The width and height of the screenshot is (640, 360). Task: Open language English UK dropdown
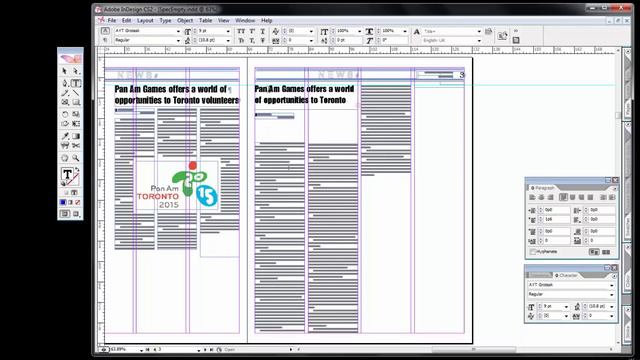[479, 40]
